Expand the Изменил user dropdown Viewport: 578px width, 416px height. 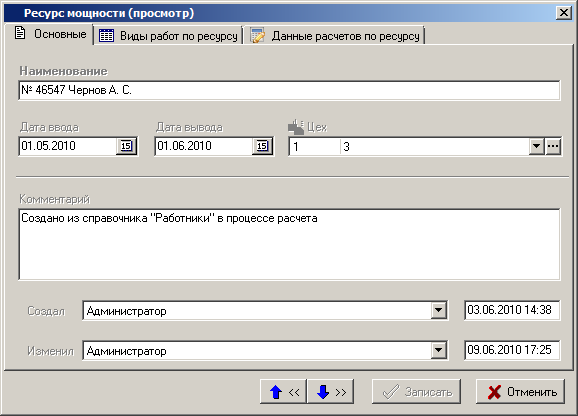[439, 350]
